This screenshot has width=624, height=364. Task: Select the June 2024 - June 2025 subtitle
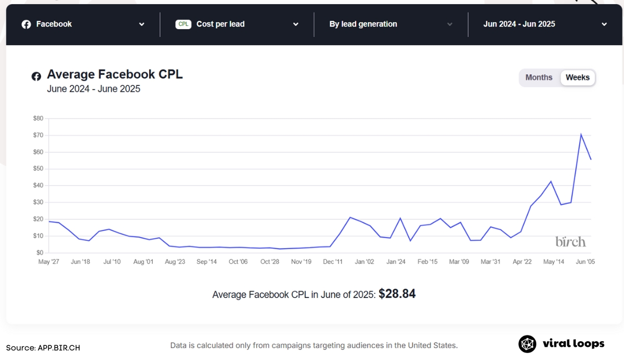(x=94, y=89)
